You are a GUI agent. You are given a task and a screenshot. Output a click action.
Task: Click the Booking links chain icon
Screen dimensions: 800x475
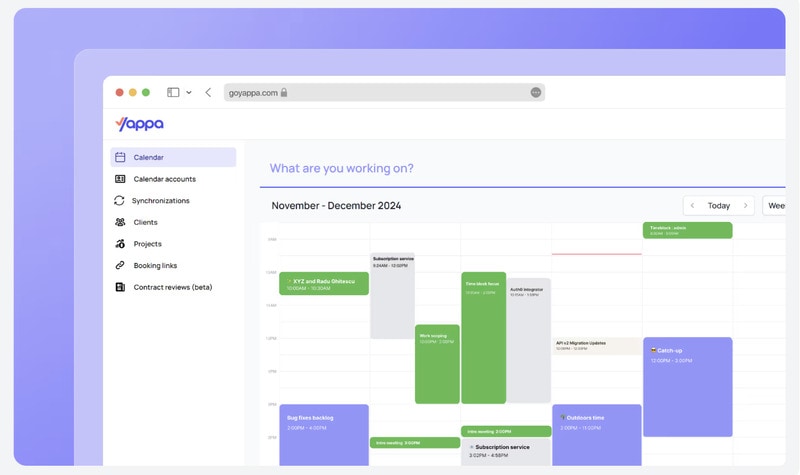(x=120, y=266)
